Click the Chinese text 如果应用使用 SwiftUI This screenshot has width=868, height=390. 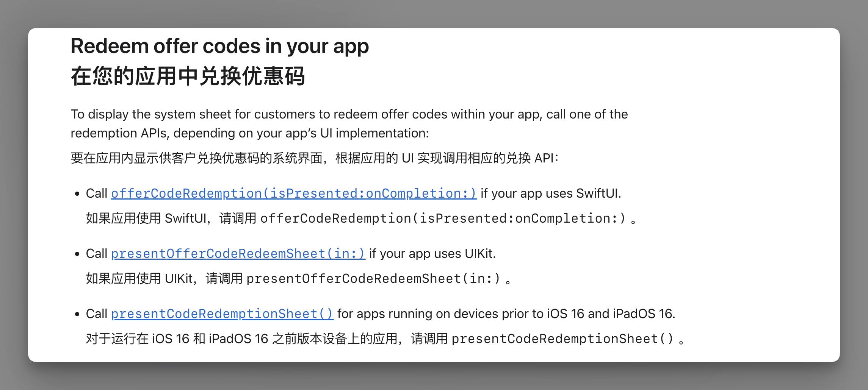146,218
